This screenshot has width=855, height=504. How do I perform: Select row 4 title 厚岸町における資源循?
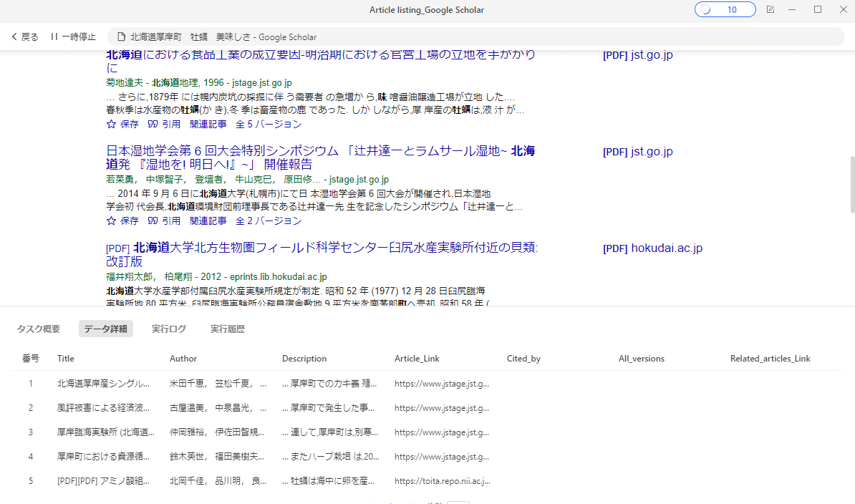[104, 457]
